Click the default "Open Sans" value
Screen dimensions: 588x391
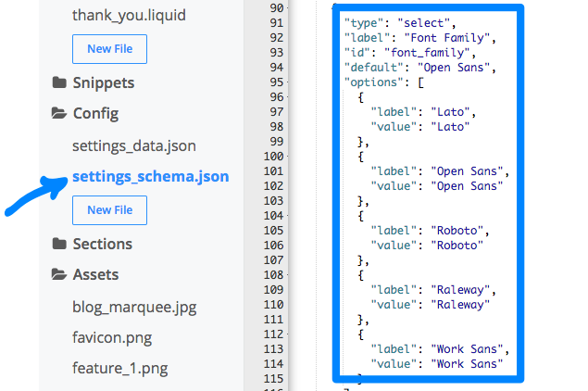(454, 68)
